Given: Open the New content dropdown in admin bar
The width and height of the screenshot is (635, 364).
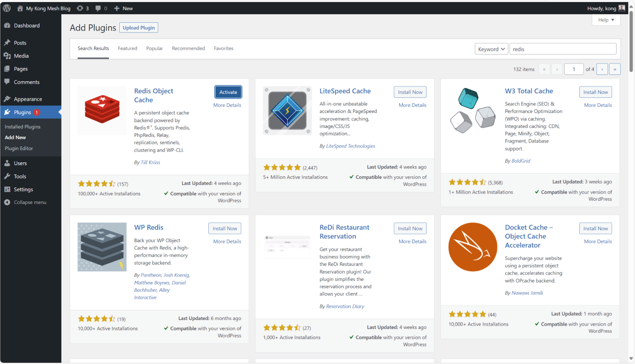Looking at the screenshot, I should (124, 8).
